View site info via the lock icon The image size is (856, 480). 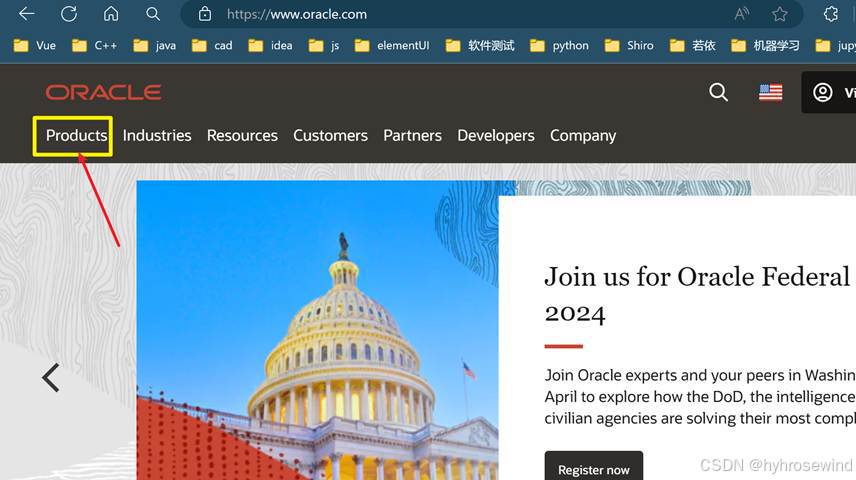pyautogui.click(x=205, y=14)
